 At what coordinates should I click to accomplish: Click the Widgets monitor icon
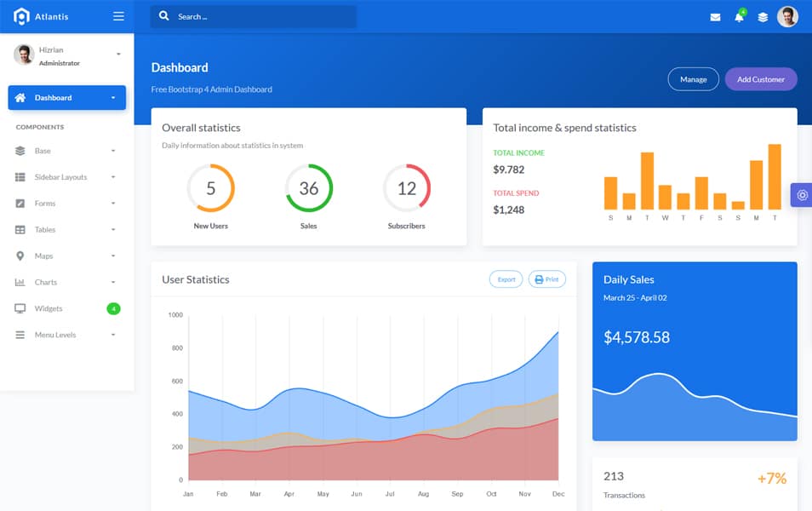click(x=20, y=308)
